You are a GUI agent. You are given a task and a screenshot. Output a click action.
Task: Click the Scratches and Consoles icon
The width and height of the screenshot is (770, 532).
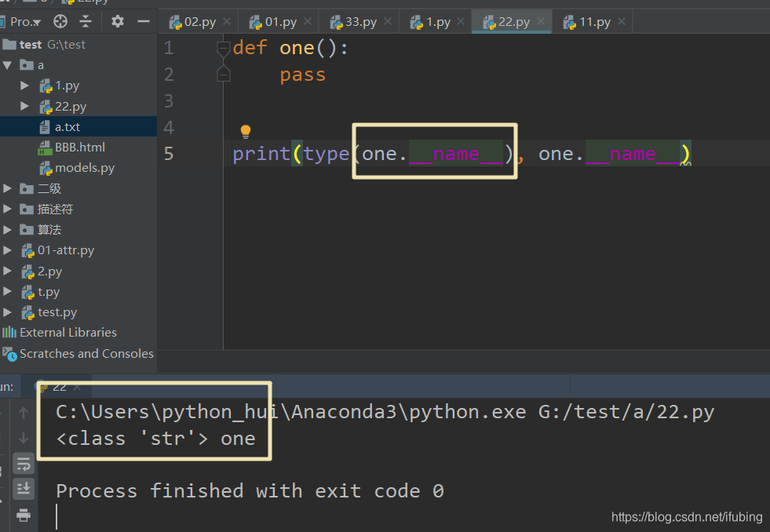click(x=10, y=354)
